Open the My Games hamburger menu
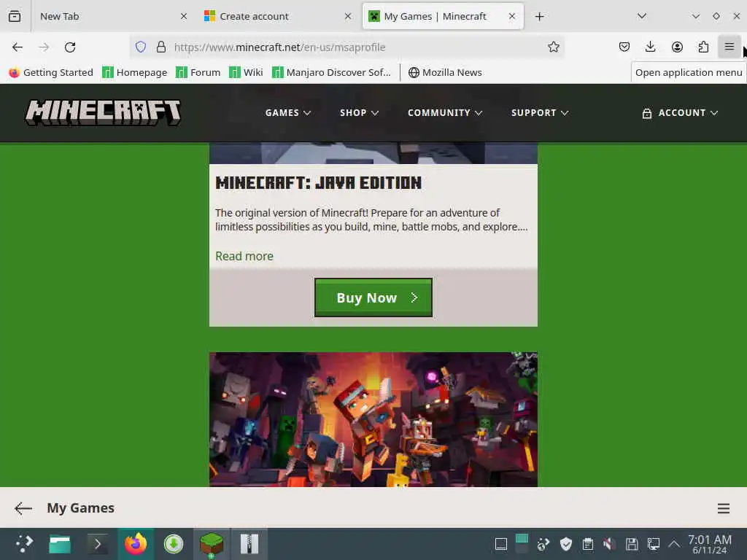The height and width of the screenshot is (560, 747). coord(723,508)
